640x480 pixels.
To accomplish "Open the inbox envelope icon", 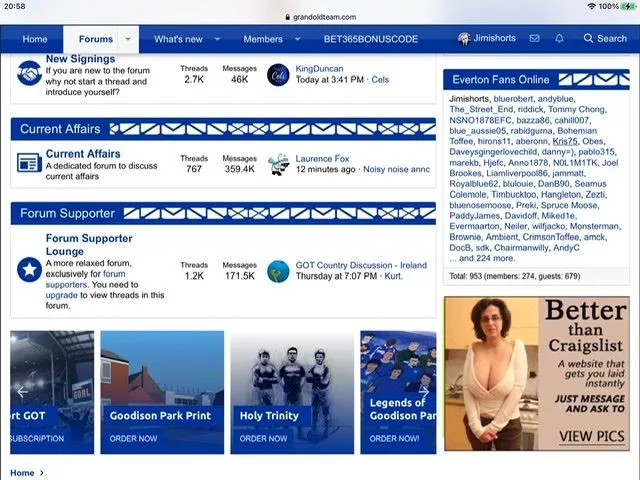I will (x=535, y=39).
